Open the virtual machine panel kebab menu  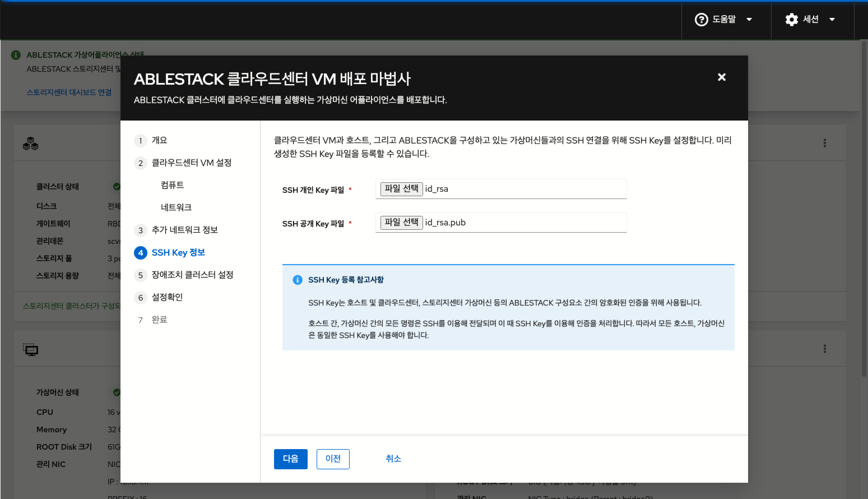(x=824, y=349)
